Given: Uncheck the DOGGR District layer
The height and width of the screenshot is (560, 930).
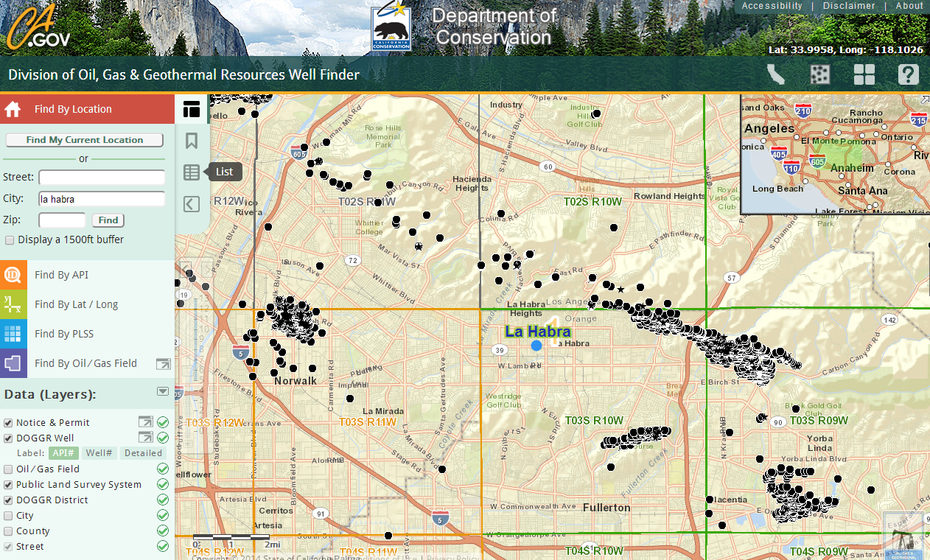Looking at the screenshot, I should pyautogui.click(x=8, y=500).
